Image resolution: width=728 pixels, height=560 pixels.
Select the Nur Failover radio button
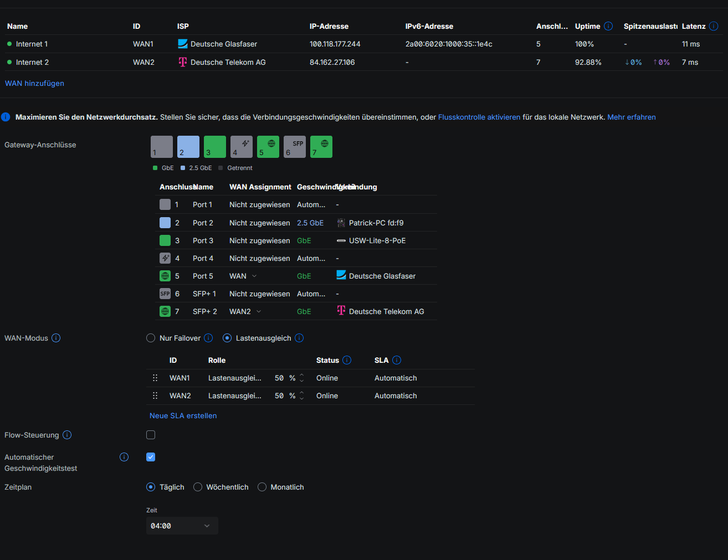tap(150, 338)
